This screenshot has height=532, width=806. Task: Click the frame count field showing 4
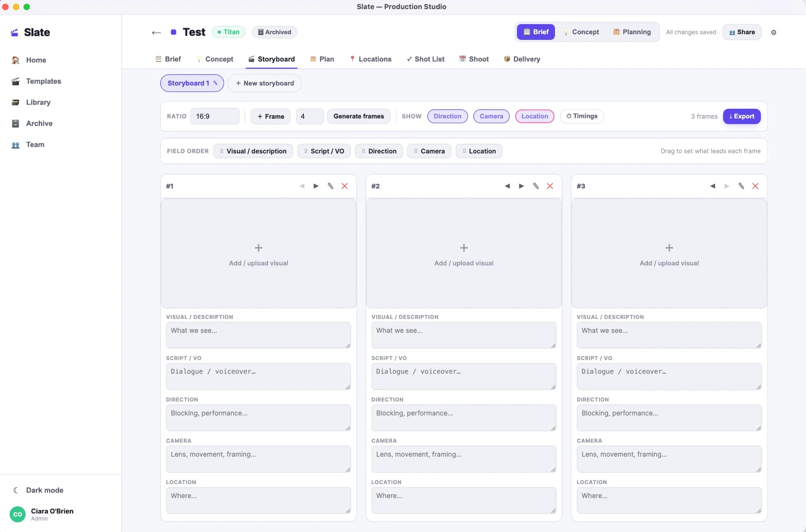(310, 116)
